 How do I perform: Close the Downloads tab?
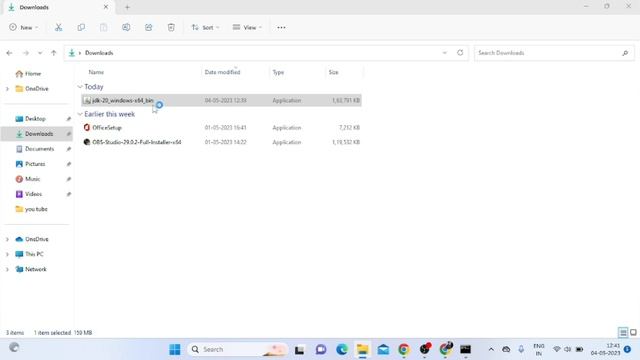[106, 7]
